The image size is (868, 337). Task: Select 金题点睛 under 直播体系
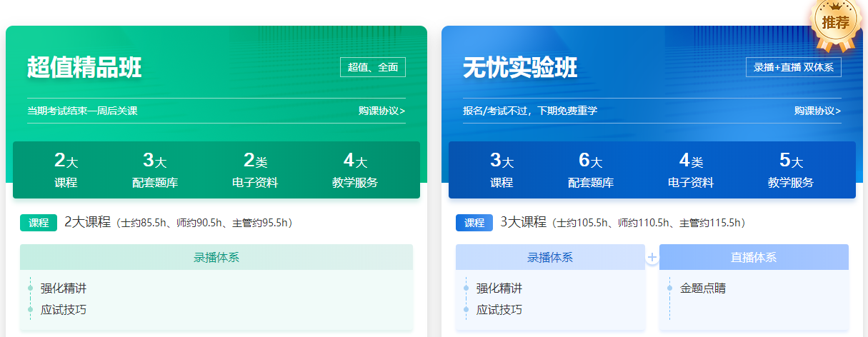703,288
